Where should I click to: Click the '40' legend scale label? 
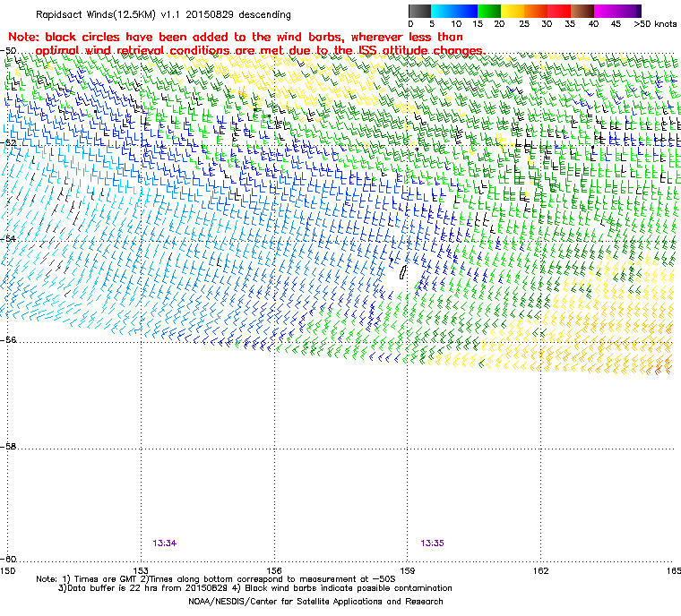click(x=593, y=24)
